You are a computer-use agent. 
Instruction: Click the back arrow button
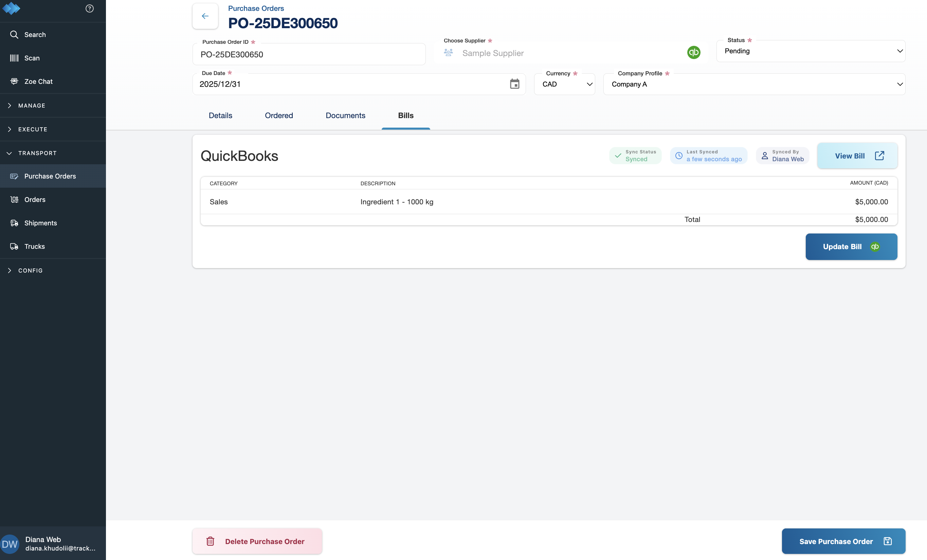tap(205, 16)
